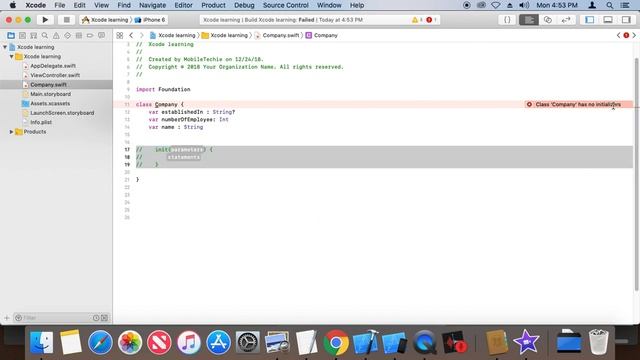Click the Class 'Company' has no initializers error

point(578,104)
